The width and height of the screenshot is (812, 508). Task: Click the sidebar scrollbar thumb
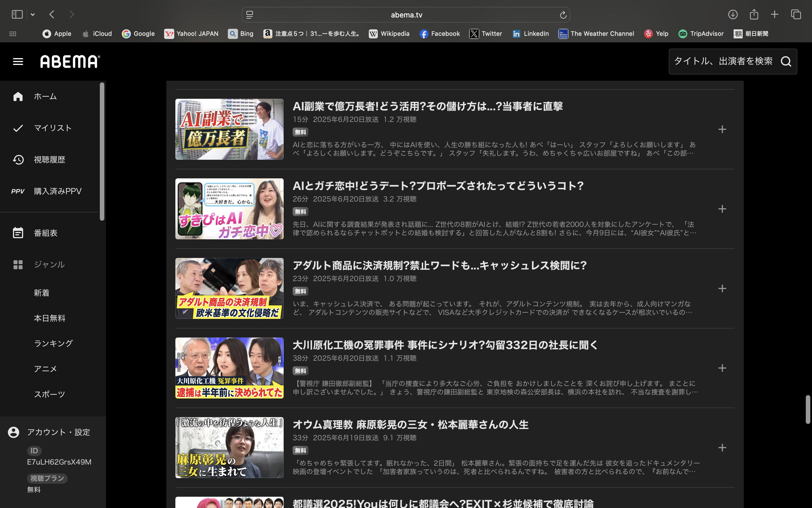tap(102, 152)
